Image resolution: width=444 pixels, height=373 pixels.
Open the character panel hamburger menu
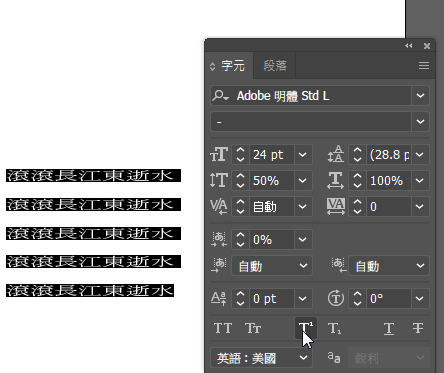[424, 66]
